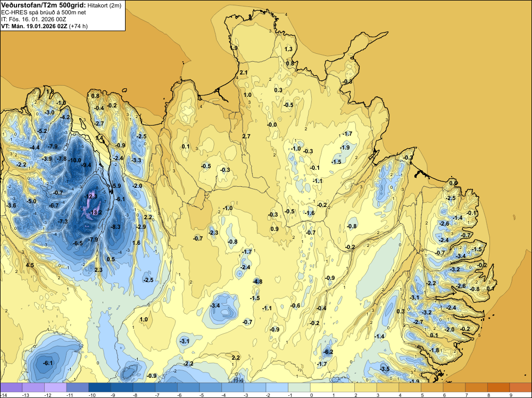
Task: Click the legend color swatch between -10 and -9
Action: [x=100, y=387]
